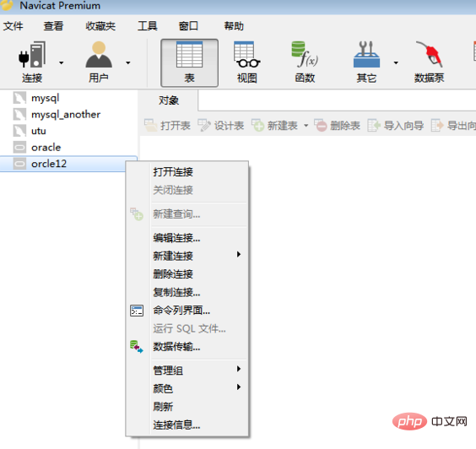The image size is (476, 449).
Task: Click the Delete Table (删除表) button label
Action: pyautogui.click(x=345, y=126)
